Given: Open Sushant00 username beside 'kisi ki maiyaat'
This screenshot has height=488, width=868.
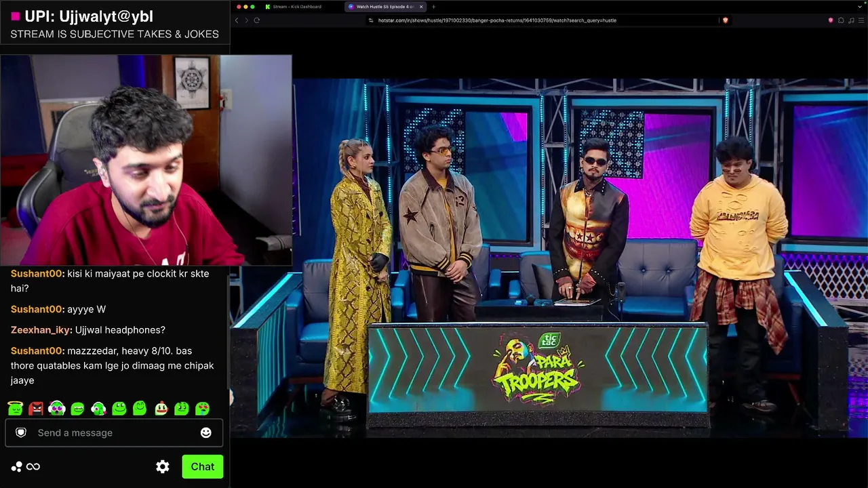Looking at the screenshot, I should pyautogui.click(x=37, y=273).
